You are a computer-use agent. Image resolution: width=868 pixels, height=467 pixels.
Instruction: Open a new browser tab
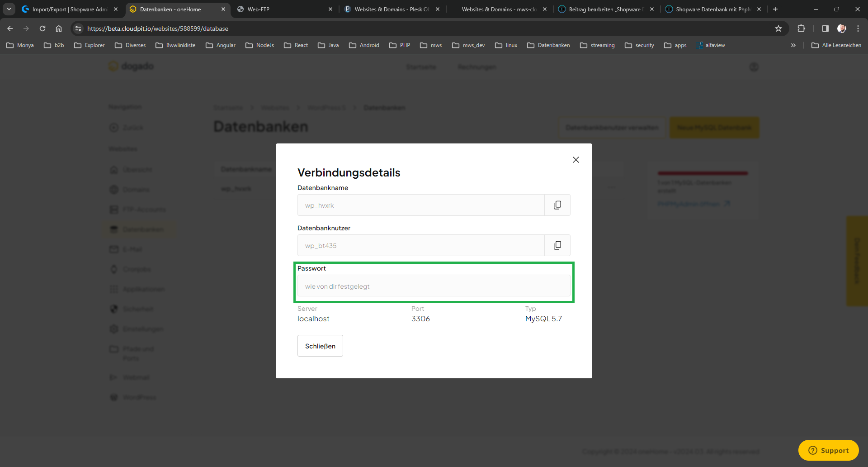pos(775,9)
